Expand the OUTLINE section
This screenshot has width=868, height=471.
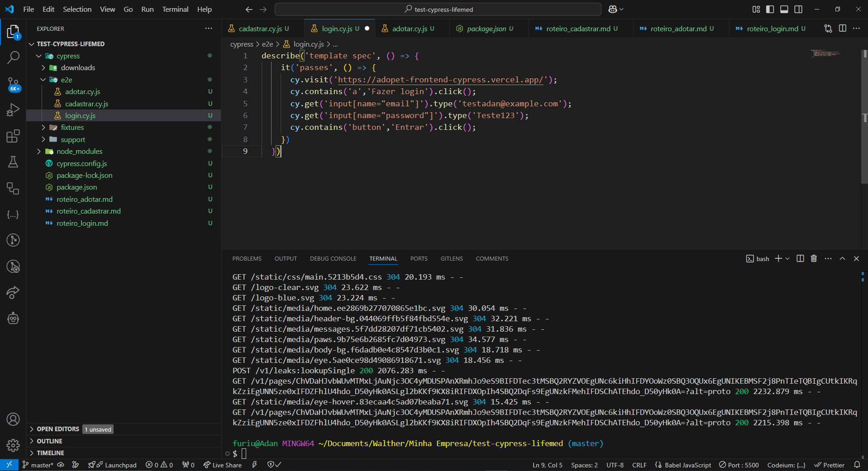49,441
